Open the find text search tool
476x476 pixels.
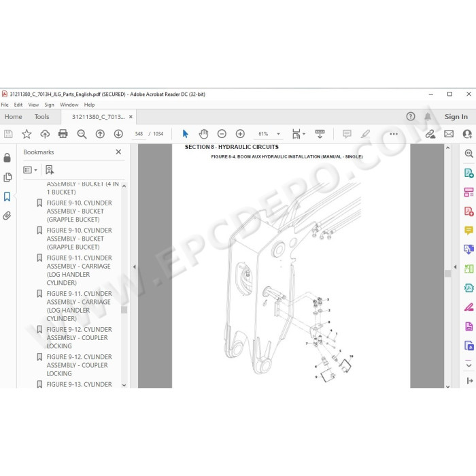82,134
